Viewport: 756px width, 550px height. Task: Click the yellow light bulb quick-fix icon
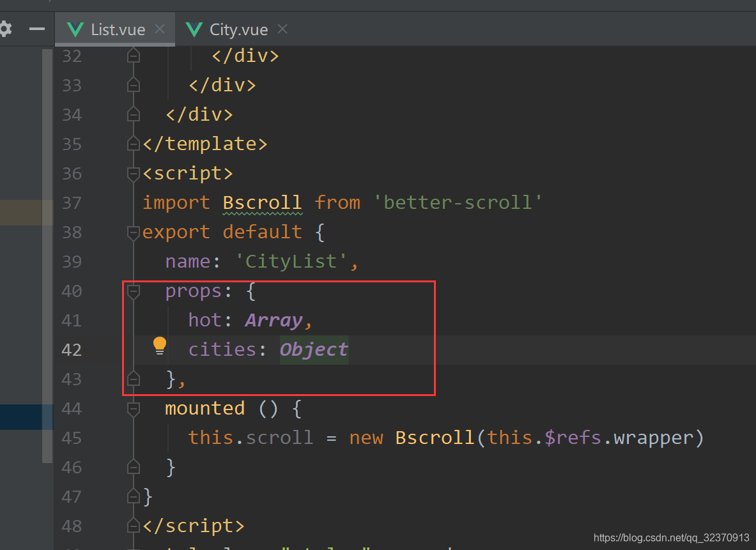(x=160, y=346)
